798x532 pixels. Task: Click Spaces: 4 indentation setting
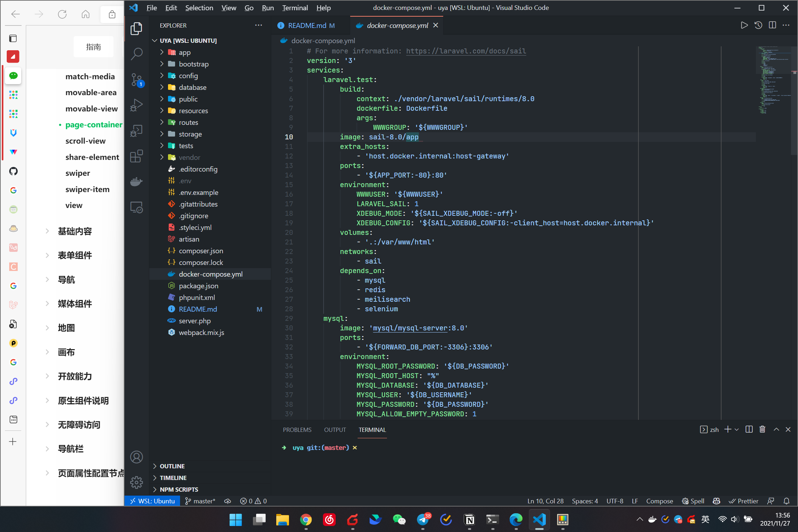[585, 501]
